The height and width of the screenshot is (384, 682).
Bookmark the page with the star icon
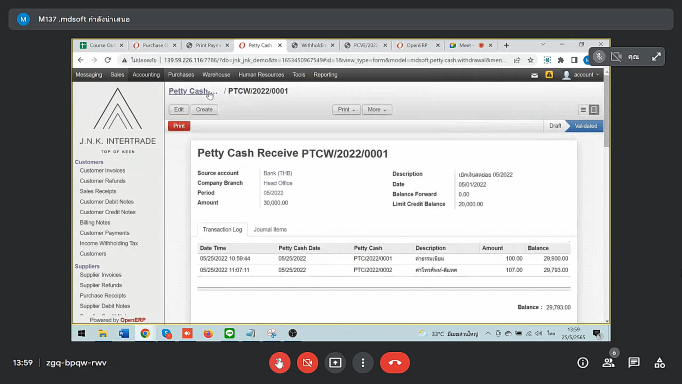tap(531, 60)
